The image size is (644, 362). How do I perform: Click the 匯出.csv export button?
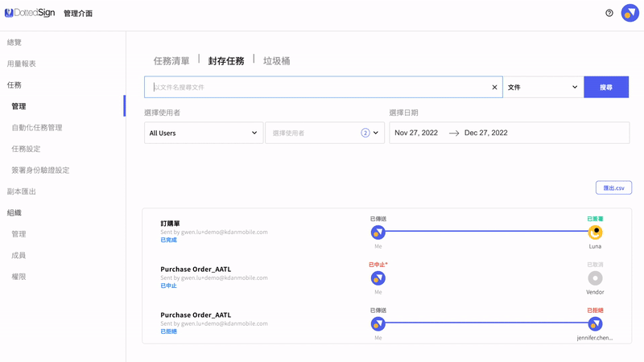point(613,188)
